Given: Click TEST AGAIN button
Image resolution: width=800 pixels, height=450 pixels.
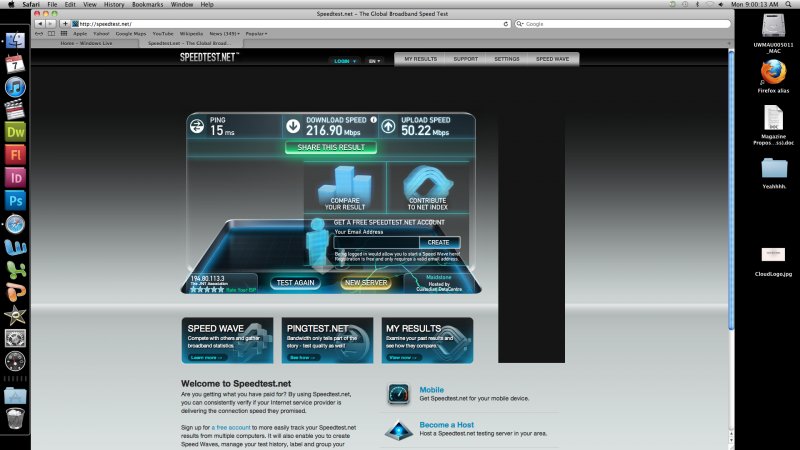Looking at the screenshot, I should tap(295, 283).
